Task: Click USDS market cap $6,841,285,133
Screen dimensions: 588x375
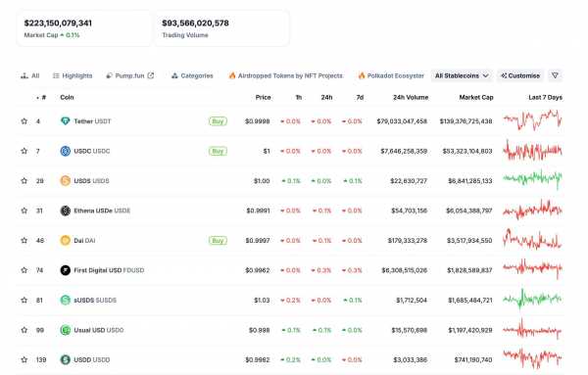Action: pos(470,180)
